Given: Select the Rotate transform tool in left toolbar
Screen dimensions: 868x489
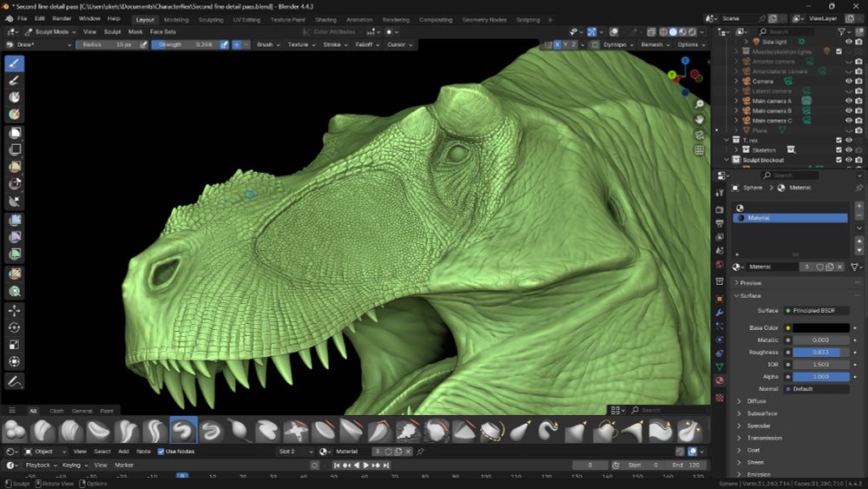Looking at the screenshot, I should [x=15, y=327].
